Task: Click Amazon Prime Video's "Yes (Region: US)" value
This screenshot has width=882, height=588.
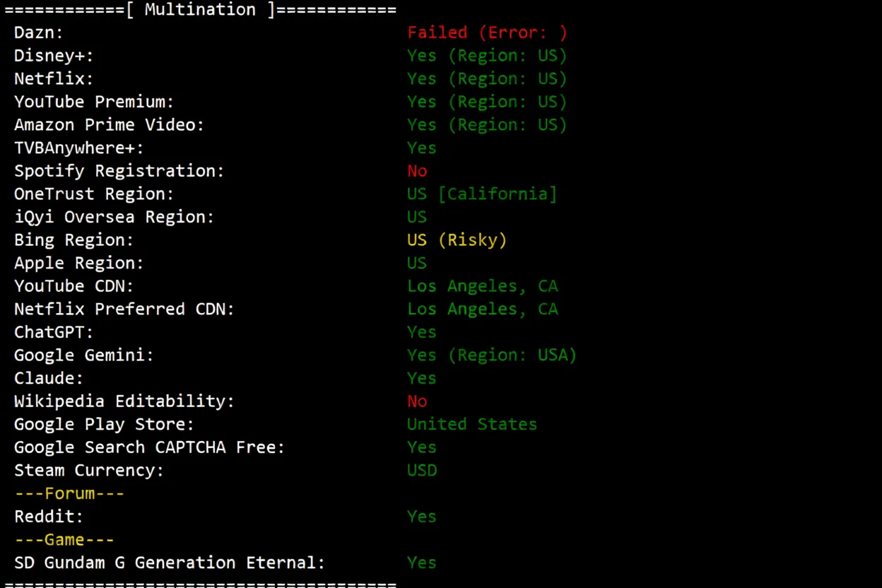Action: [488, 125]
